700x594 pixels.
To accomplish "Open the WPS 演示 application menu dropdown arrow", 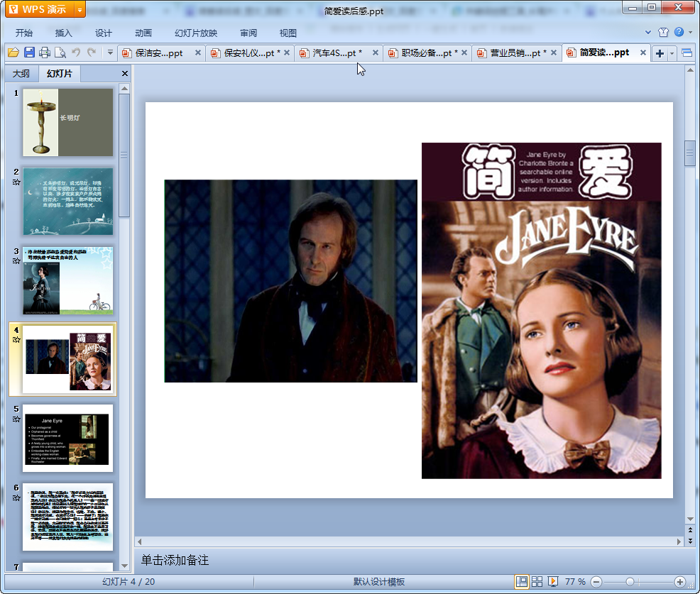I will coord(80,9).
